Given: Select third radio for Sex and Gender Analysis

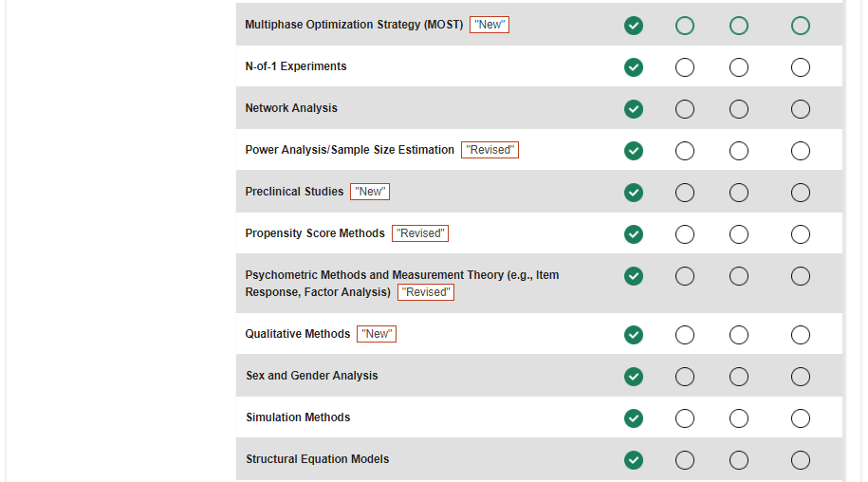Looking at the screenshot, I should click(739, 377).
